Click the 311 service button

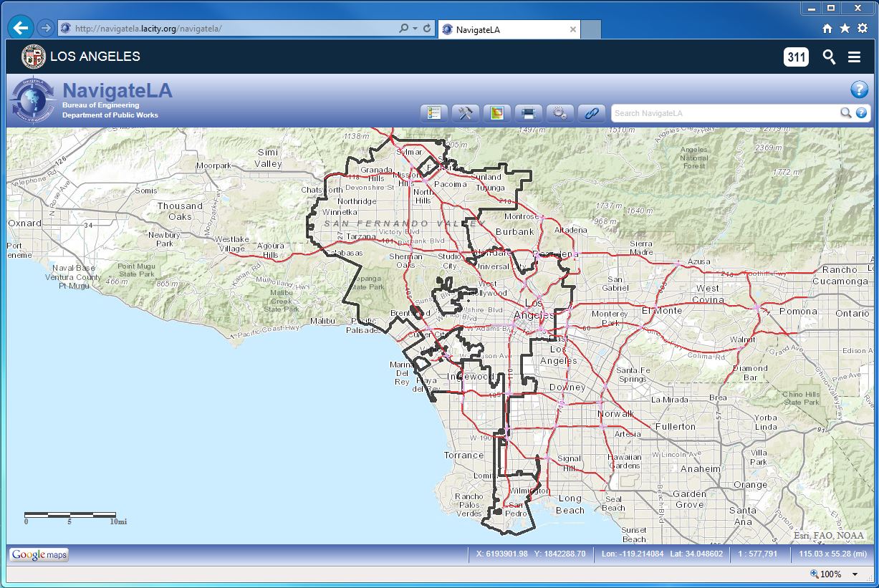796,57
